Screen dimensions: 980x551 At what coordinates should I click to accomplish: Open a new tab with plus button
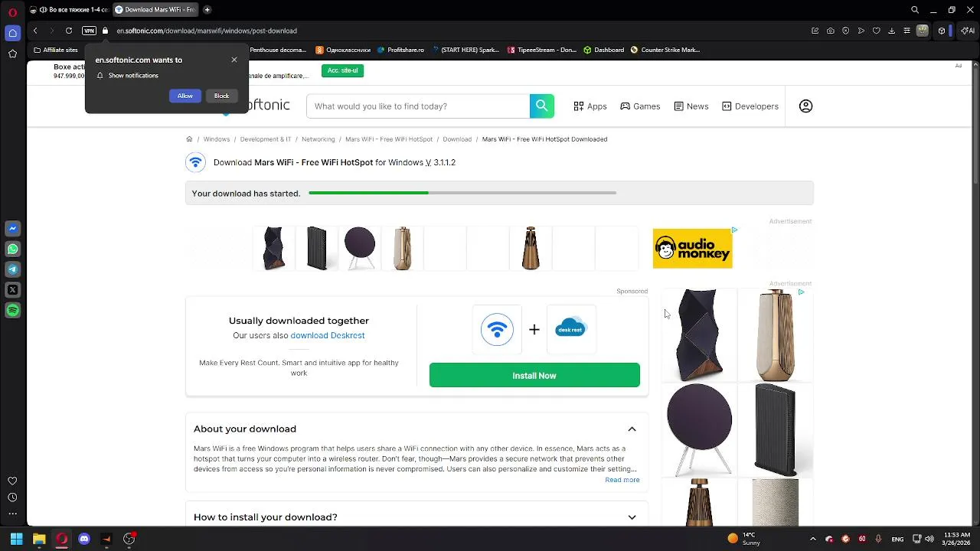[x=207, y=10]
